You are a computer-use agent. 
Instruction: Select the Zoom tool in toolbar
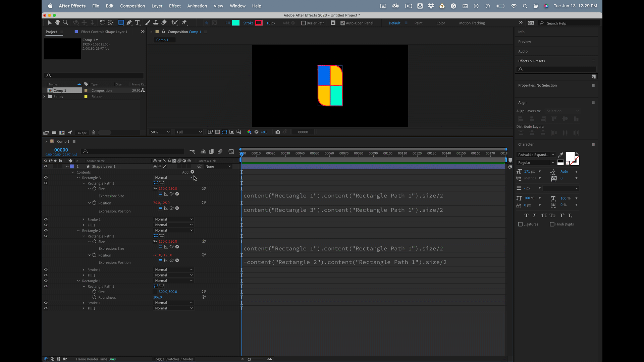coord(66,22)
